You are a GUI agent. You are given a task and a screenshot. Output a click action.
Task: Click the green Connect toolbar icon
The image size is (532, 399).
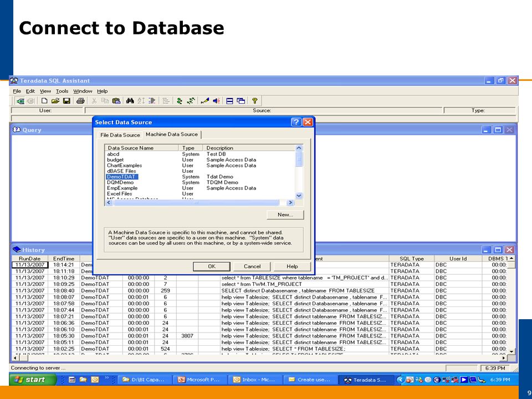tap(20, 101)
